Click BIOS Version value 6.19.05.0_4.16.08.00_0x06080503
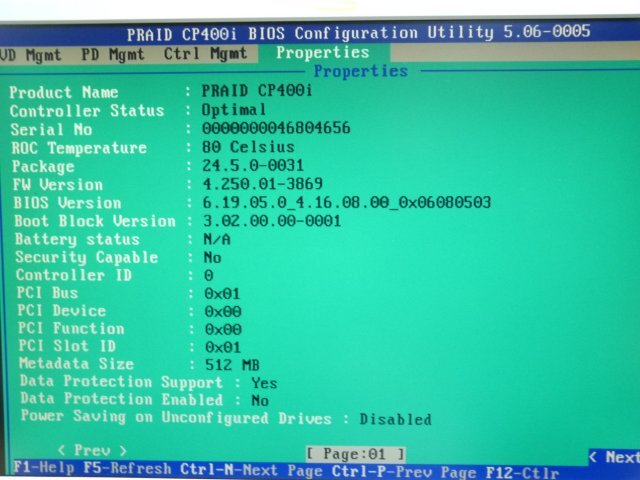 coord(347,202)
